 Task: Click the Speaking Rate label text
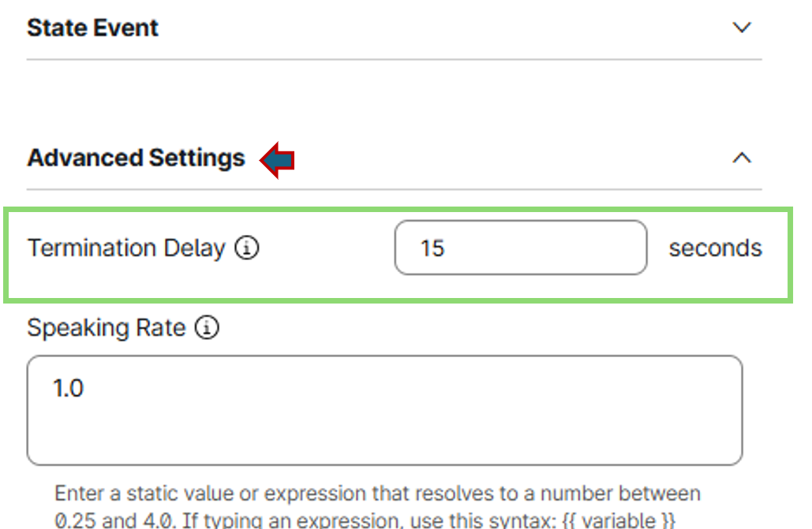[x=106, y=328]
